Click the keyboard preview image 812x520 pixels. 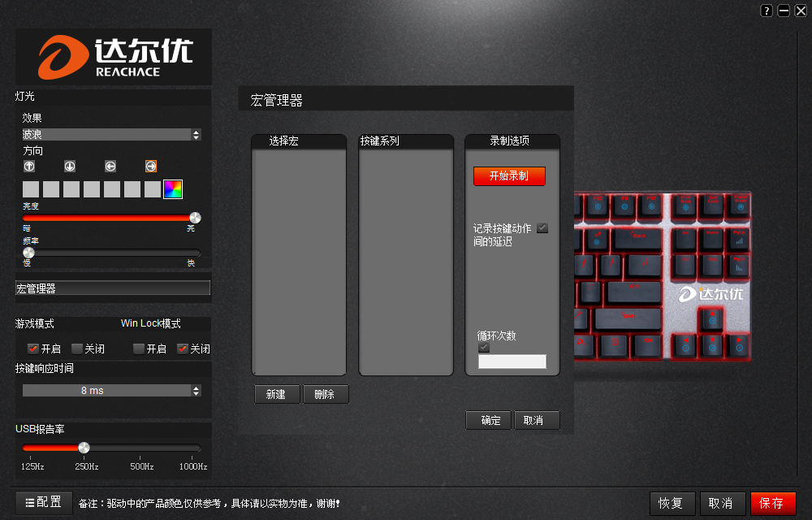pyautogui.click(x=663, y=276)
